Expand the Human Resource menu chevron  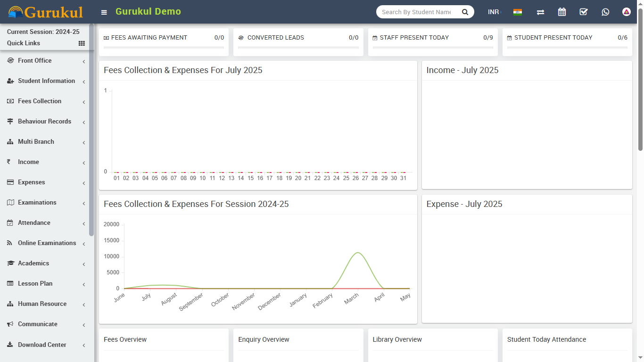tap(83, 304)
